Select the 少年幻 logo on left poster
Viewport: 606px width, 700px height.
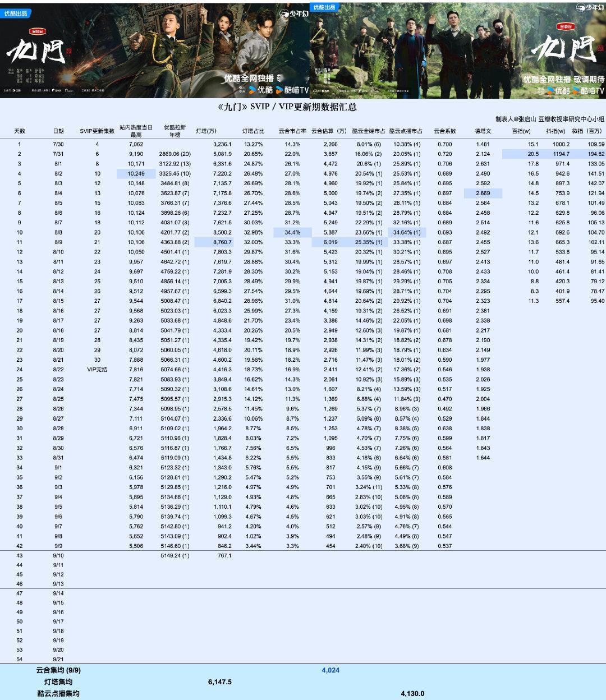(x=294, y=14)
